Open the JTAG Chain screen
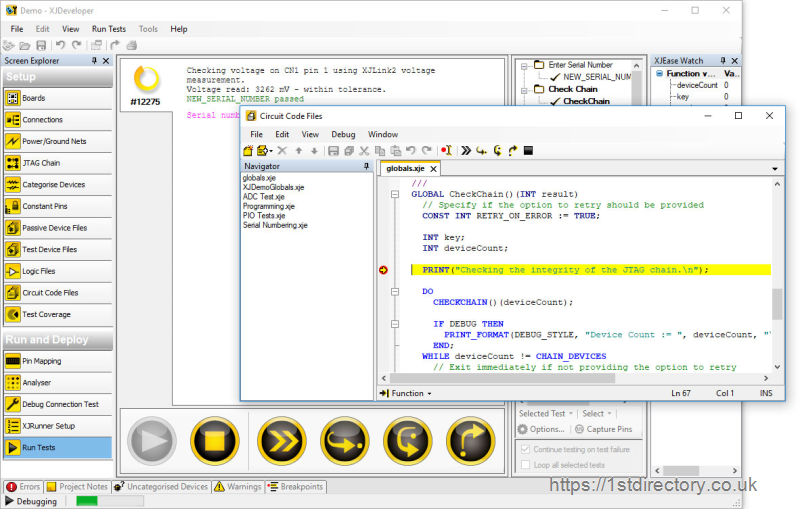This screenshot has height=509, width=800. click(x=58, y=163)
